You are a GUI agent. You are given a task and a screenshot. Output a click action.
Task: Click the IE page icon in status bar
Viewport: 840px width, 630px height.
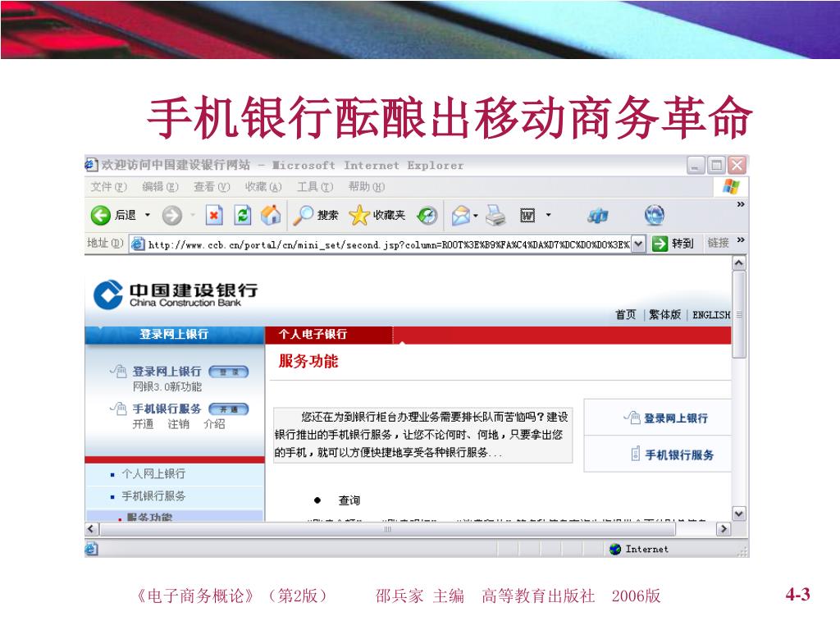91,549
